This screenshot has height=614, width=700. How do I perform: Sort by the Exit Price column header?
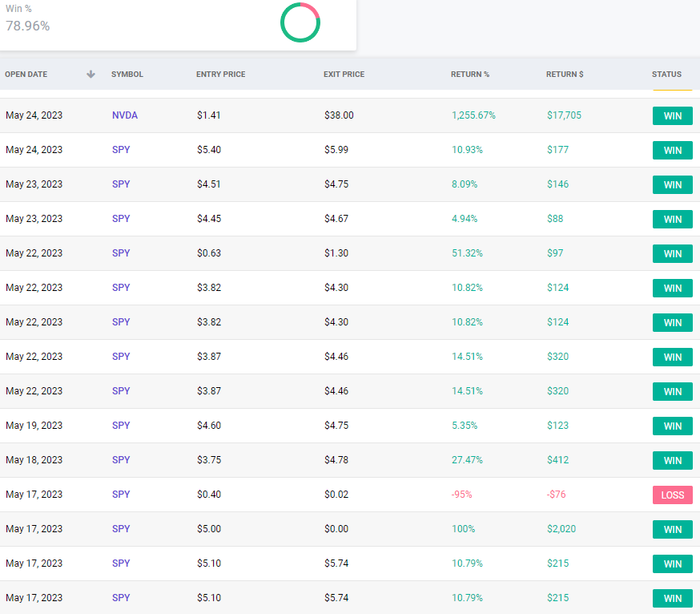tap(344, 75)
